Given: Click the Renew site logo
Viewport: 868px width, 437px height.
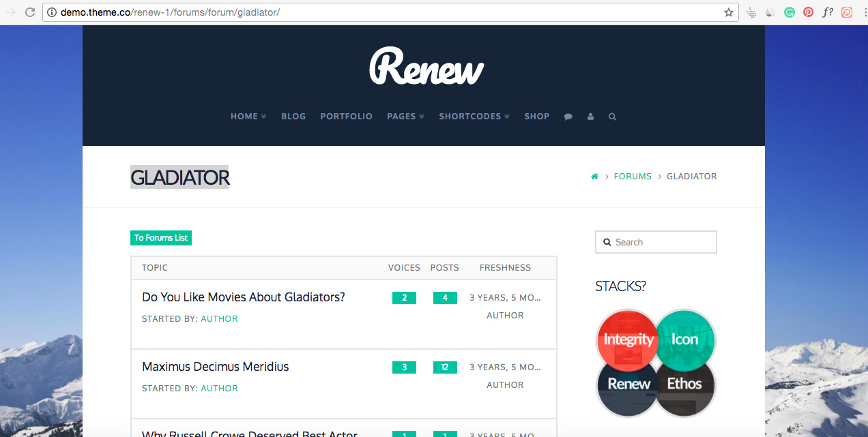Looking at the screenshot, I should pyautogui.click(x=427, y=67).
